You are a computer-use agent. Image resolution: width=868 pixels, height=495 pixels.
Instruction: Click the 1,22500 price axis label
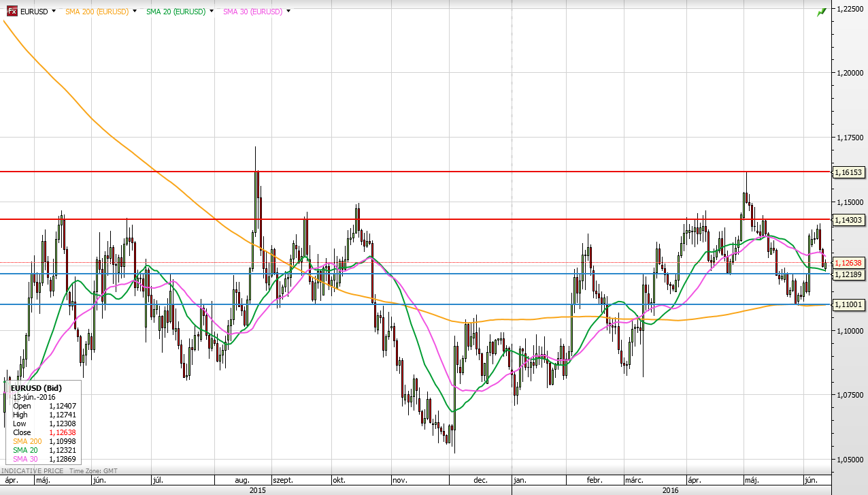coord(850,8)
